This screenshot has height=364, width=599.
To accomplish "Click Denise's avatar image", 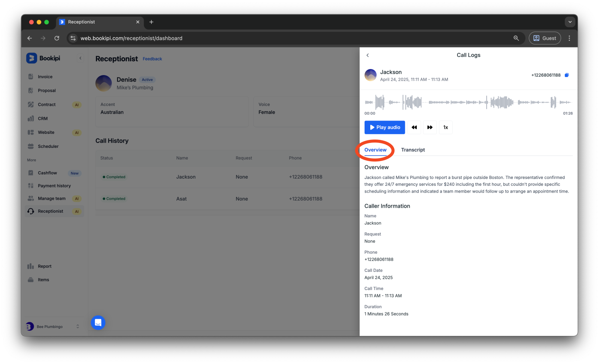I will (104, 83).
